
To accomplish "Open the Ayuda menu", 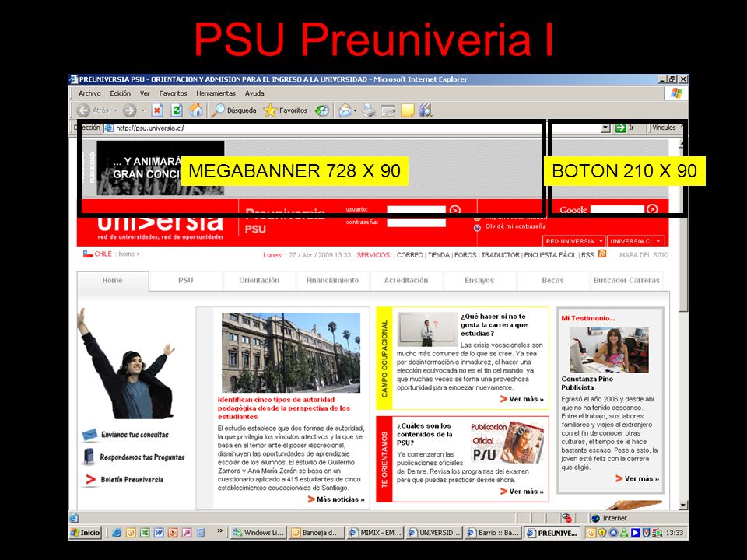I will click(254, 93).
